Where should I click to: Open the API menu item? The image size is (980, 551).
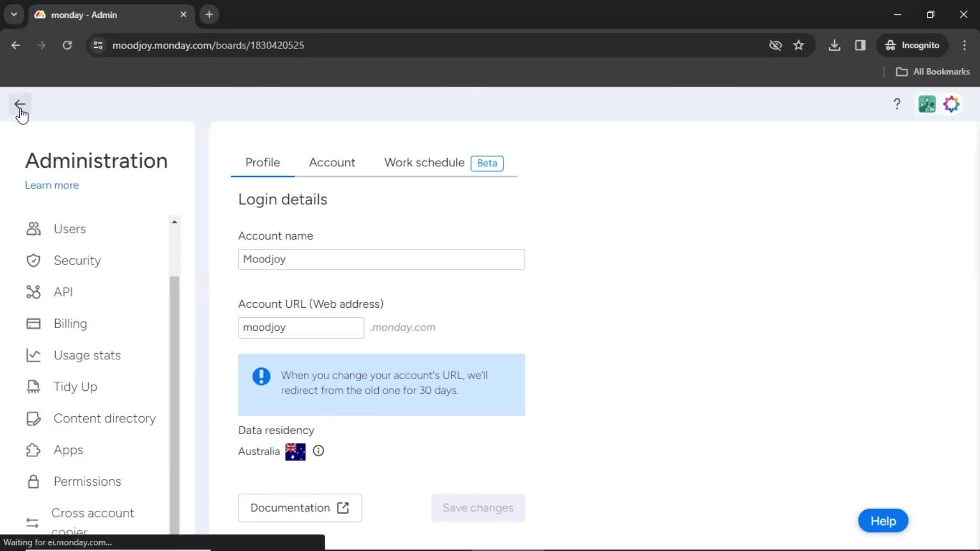coord(63,292)
